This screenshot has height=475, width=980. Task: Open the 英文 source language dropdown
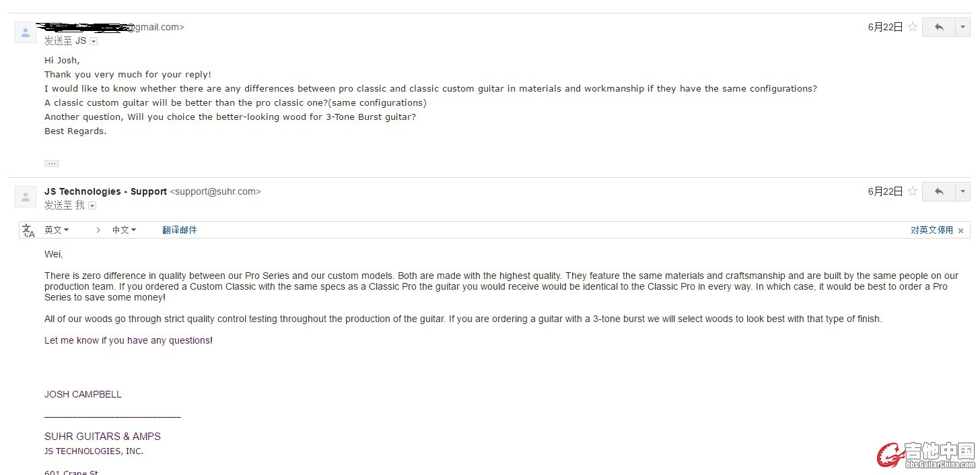(x=57, y=230)
